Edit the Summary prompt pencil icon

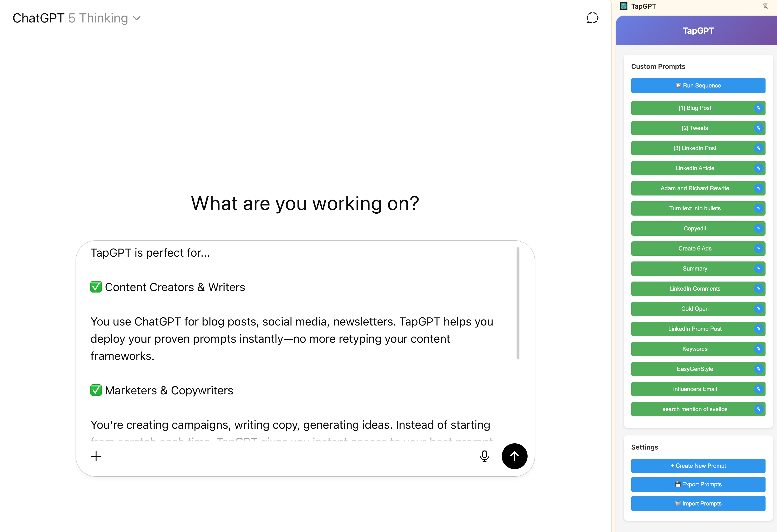pos(759,268)
